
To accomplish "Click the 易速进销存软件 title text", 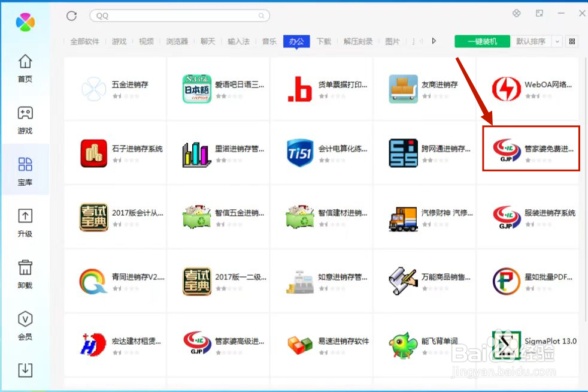I will click(x=344, y=341).
